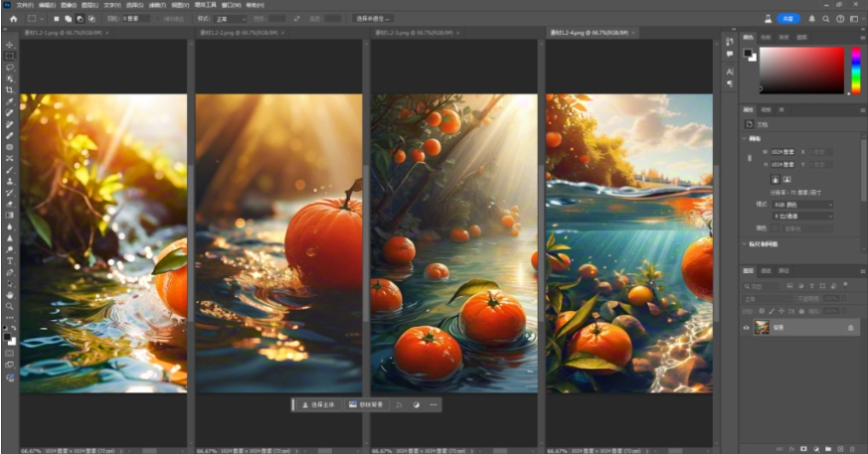868x454 pixels.
Task: Click the 选择主体 button
Action: [319, 405]
